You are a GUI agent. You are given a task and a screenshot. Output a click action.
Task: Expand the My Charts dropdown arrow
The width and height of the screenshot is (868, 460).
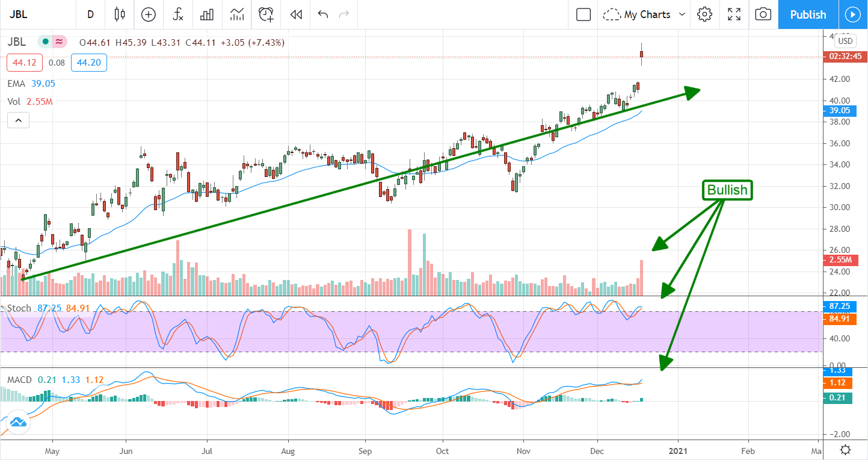pyautogui.click(x=682, y=14)
